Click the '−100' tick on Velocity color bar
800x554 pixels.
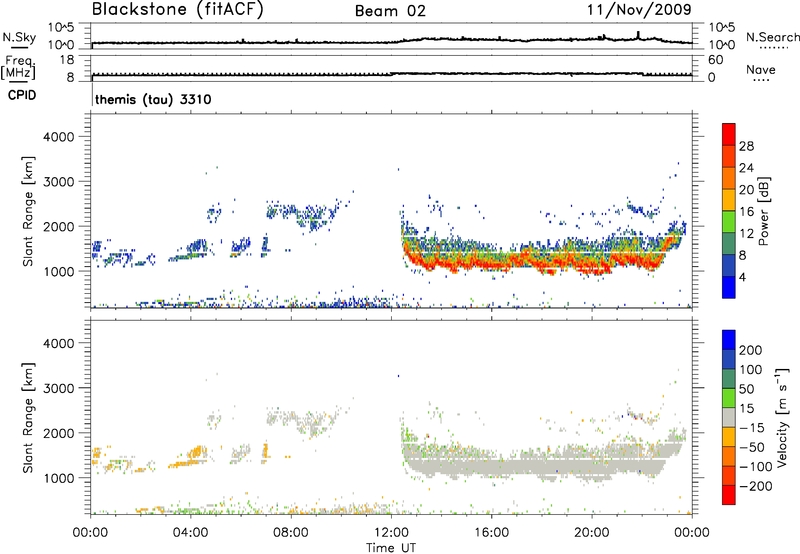point(756,466)
